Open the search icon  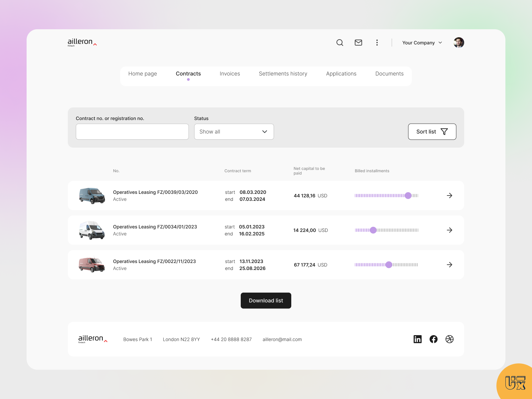(339, 43)
